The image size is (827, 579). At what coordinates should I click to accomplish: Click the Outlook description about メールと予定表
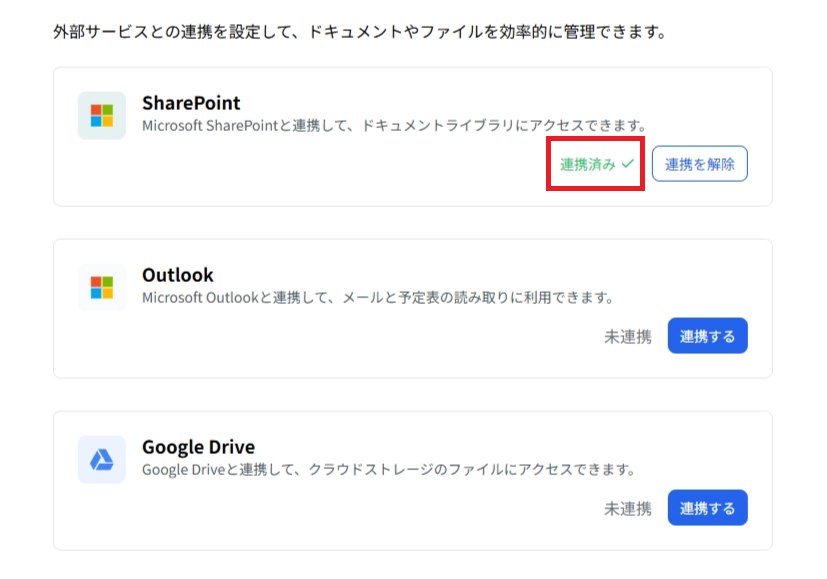click(x=379, y=297)
